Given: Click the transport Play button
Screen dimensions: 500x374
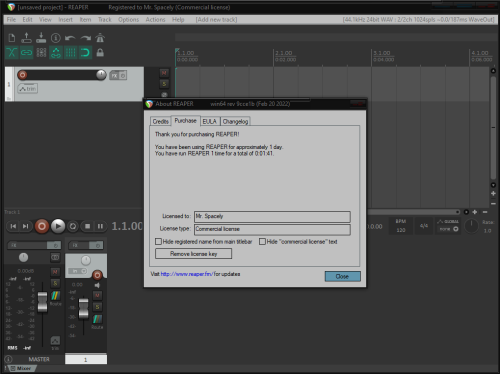Looking at the screenshot, I should click(x=58, y=226).
